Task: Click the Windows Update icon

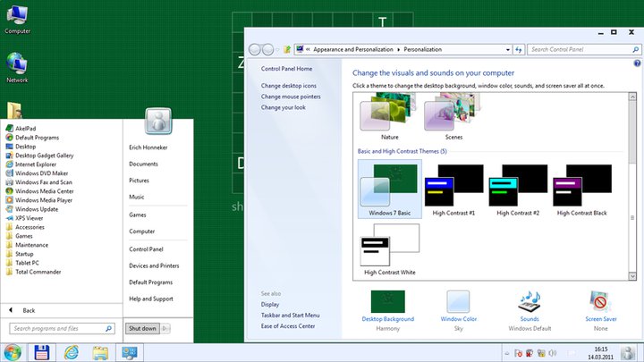Action: pyautogui.click(x=10, y=209)
